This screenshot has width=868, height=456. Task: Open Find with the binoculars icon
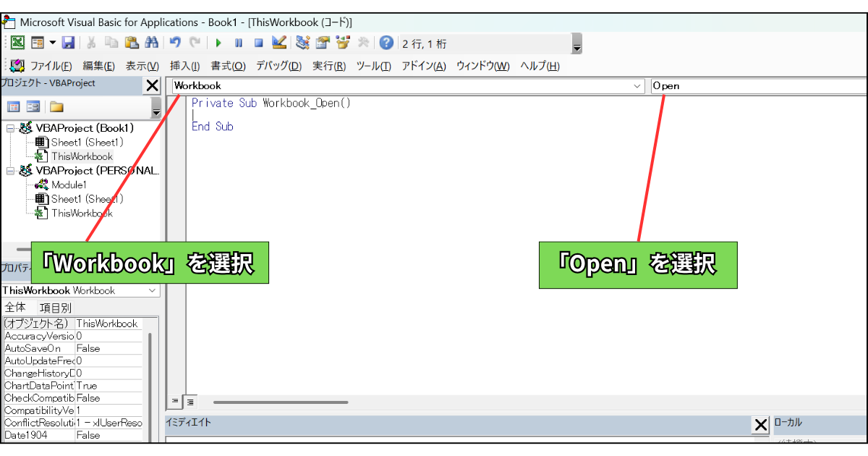(152, 43)
